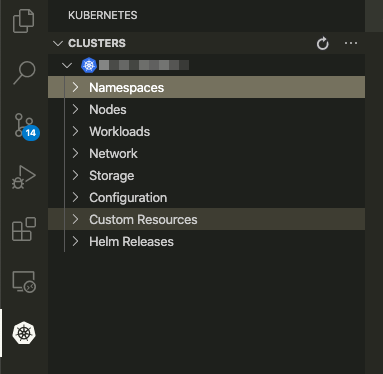Select the Custom Resources label
Screen dimensions: 383x374
(143, 220)
